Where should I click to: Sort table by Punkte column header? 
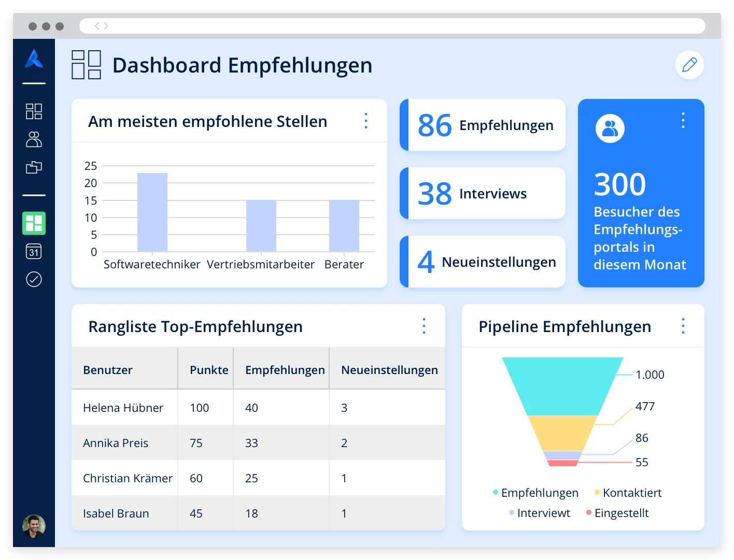[209, 370]
